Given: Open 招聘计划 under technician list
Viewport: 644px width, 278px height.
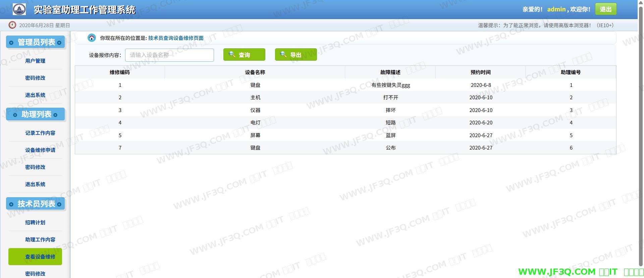Looking at the screenshot, I should [x=35, y=222].
